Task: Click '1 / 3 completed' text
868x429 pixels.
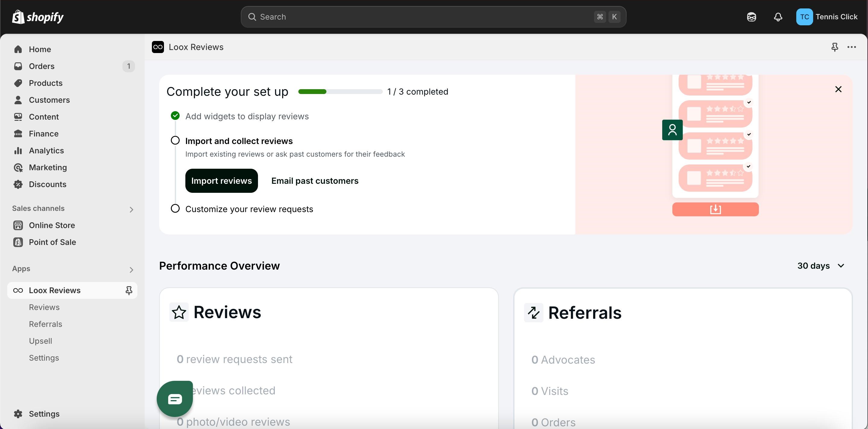Action: tap(417, 92)
